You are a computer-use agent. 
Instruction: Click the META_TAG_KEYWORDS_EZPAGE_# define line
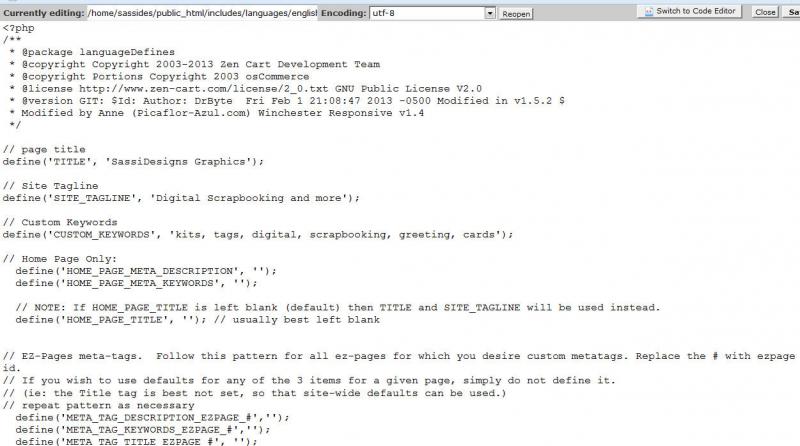click(x=143, y=430)
